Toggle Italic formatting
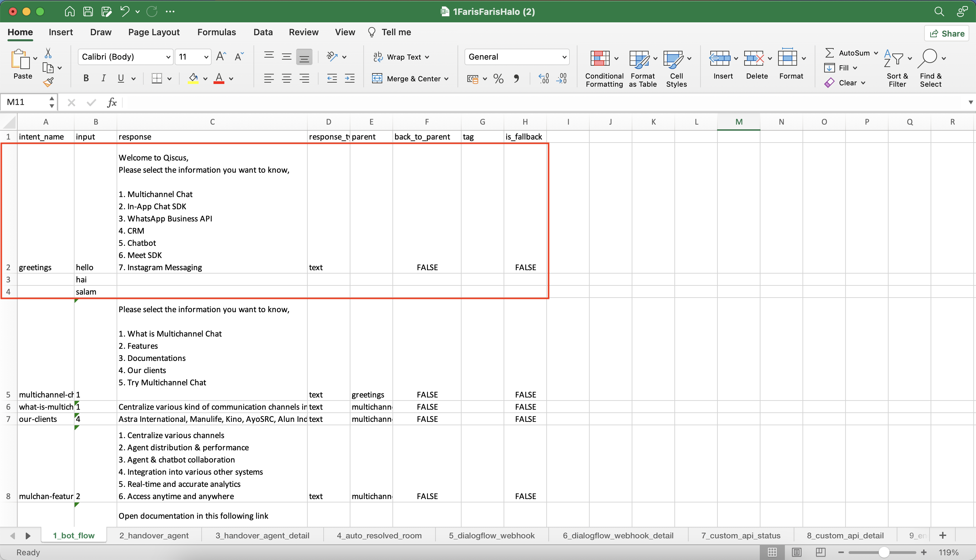The image size is (976, 560). [103, 79]
